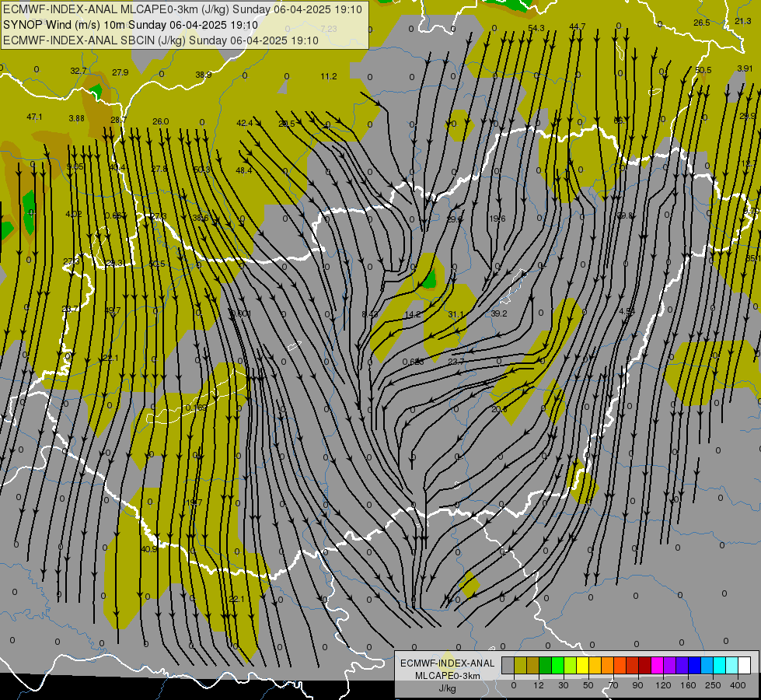Screen dimensions: 761x700
Task: Click the map value 49.7
Action: [x=113, y=310]
